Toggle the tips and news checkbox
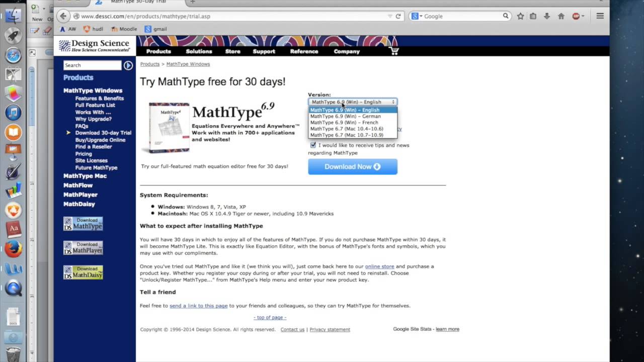644x362 pixels. (313, 145)
